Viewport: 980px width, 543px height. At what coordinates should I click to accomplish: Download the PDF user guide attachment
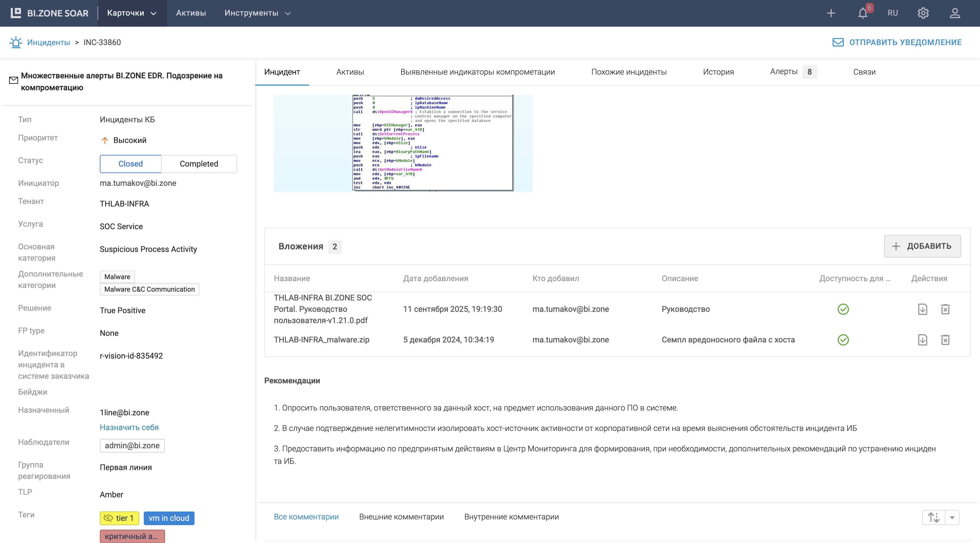coord(922,309)
